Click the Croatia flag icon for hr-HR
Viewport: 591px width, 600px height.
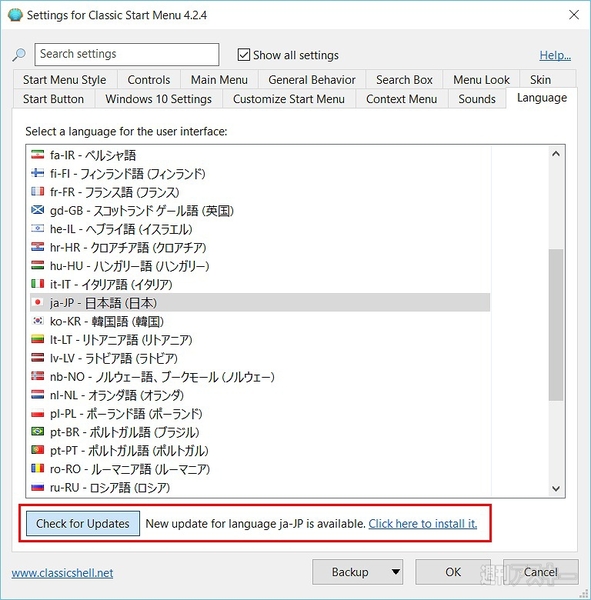coord(38,247)
